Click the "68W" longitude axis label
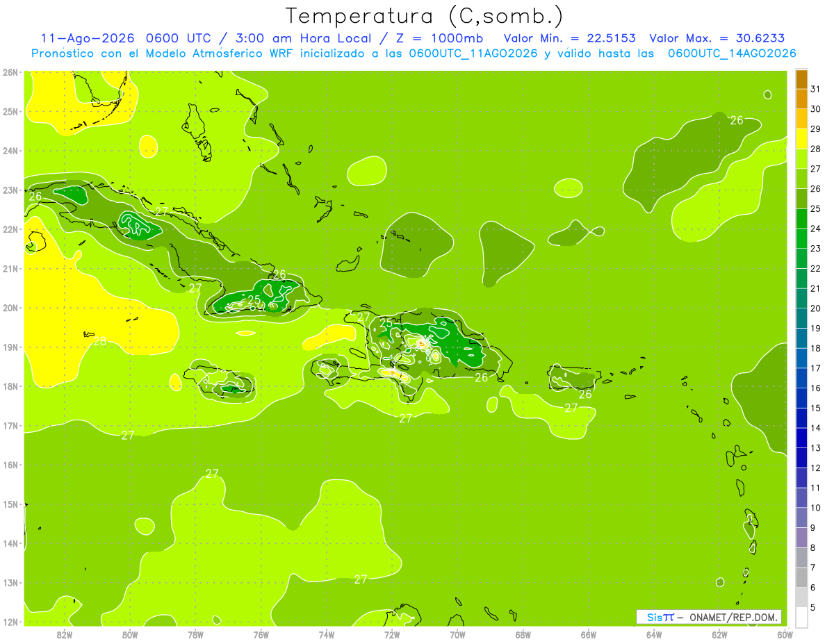834x644 pixels. click(523, 634)
